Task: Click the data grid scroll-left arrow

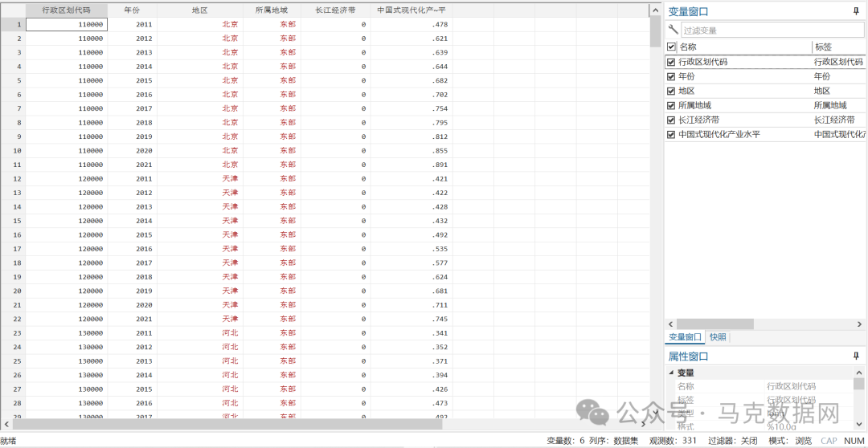Action: coord(6,424)
